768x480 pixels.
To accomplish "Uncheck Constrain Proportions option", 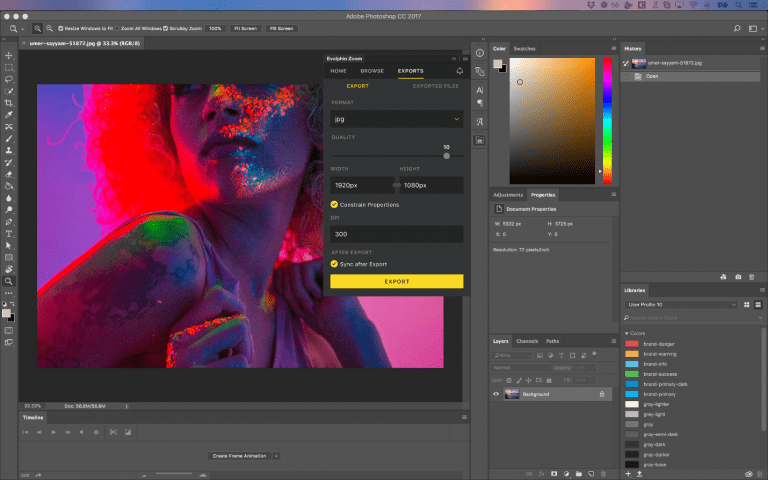I will 334,204.
